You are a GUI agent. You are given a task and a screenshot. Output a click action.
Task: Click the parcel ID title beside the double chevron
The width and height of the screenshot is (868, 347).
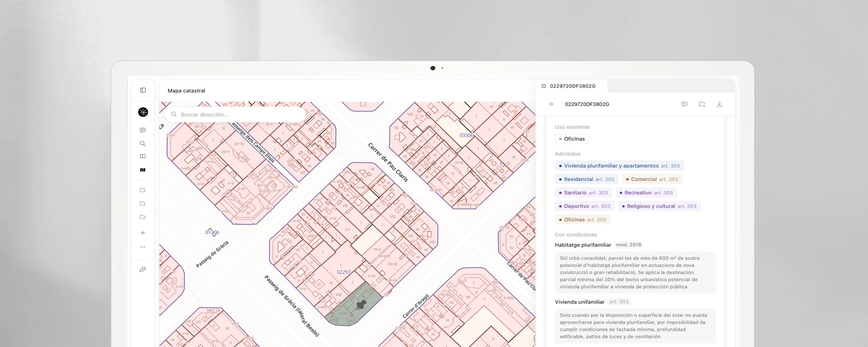click(x=587, y=104)
